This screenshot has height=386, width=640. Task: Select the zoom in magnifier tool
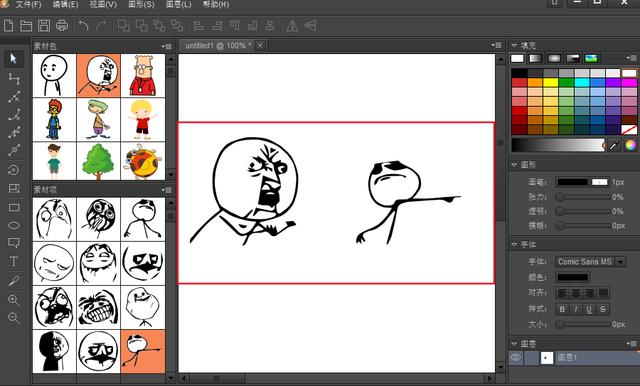(x=14, y=300)
